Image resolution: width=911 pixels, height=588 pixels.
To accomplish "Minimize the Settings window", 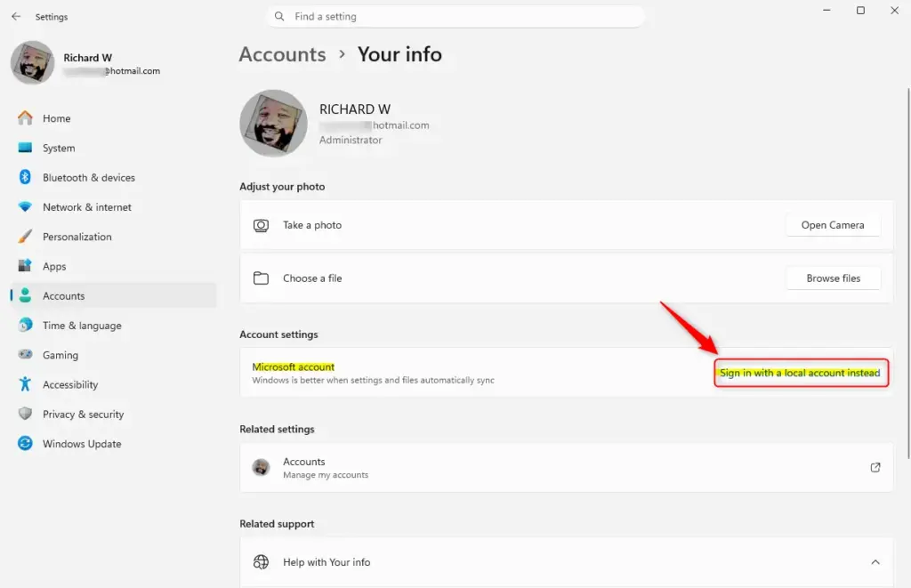I will pyautogui.click(x=826, y=11).
